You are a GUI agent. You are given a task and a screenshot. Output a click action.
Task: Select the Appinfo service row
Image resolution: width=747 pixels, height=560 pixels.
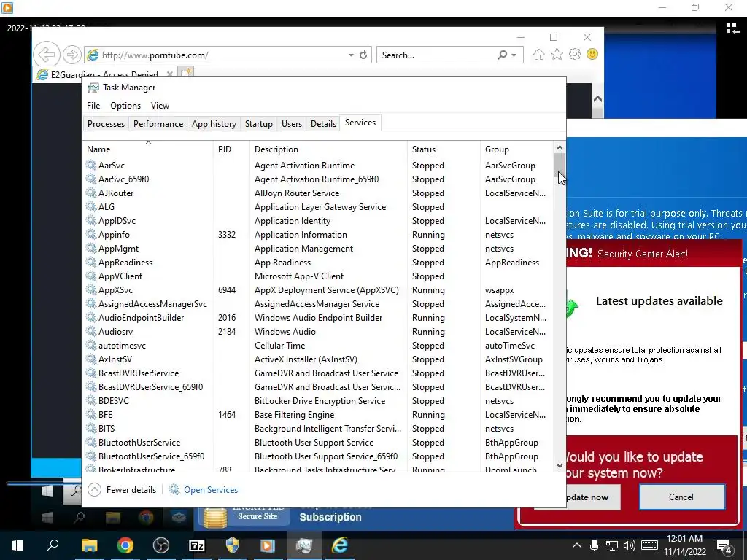click(317, 235)
